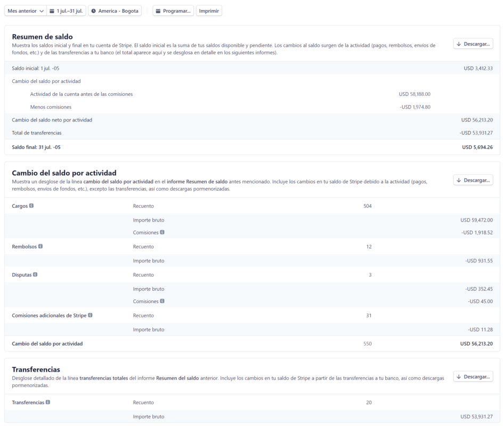This screenshot has width=504, height=426.
Task: Click the Total de transferencias row label
Action: [36, 133]
